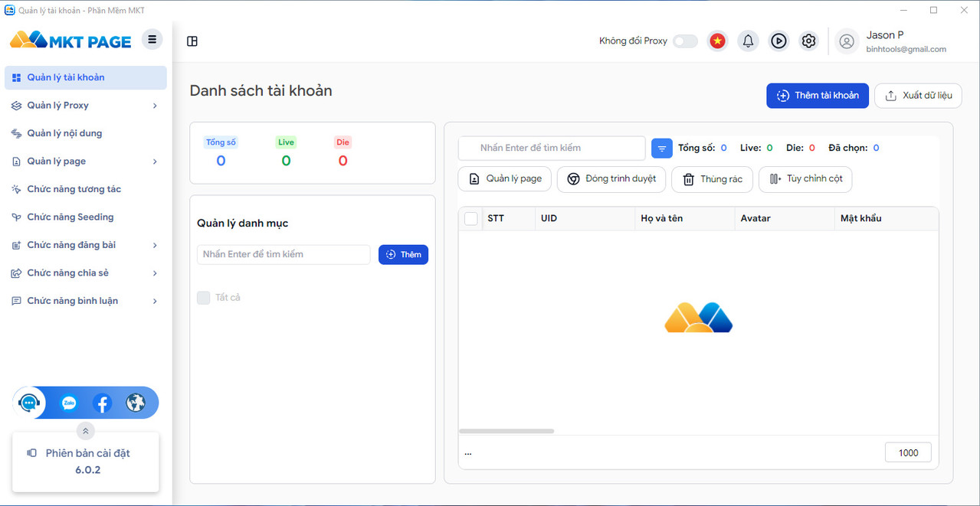Expand the Quản lý Proxy submenu arrow
This screenshot has width=980, height=506.
tap(155, 106)
